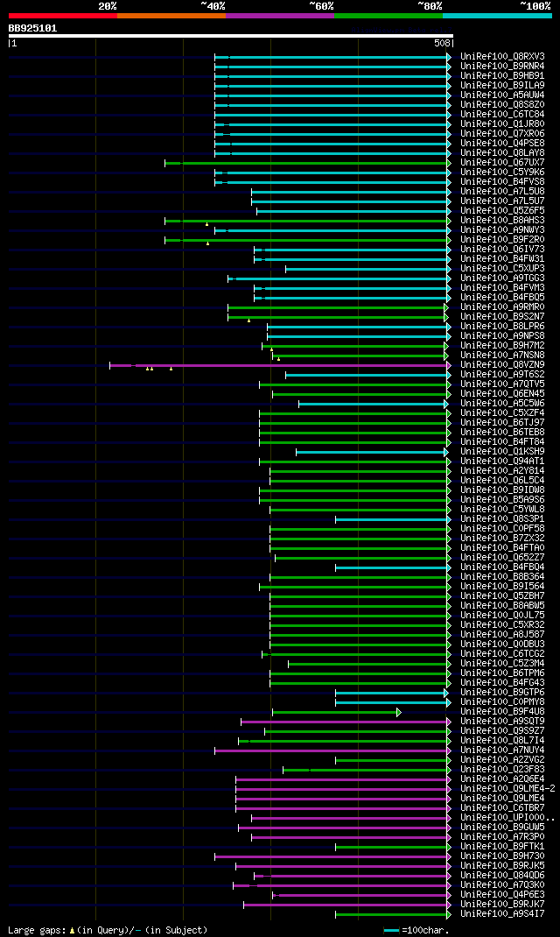
Task: Click the red 20% identity legend segment
Action: click(63, 15)
